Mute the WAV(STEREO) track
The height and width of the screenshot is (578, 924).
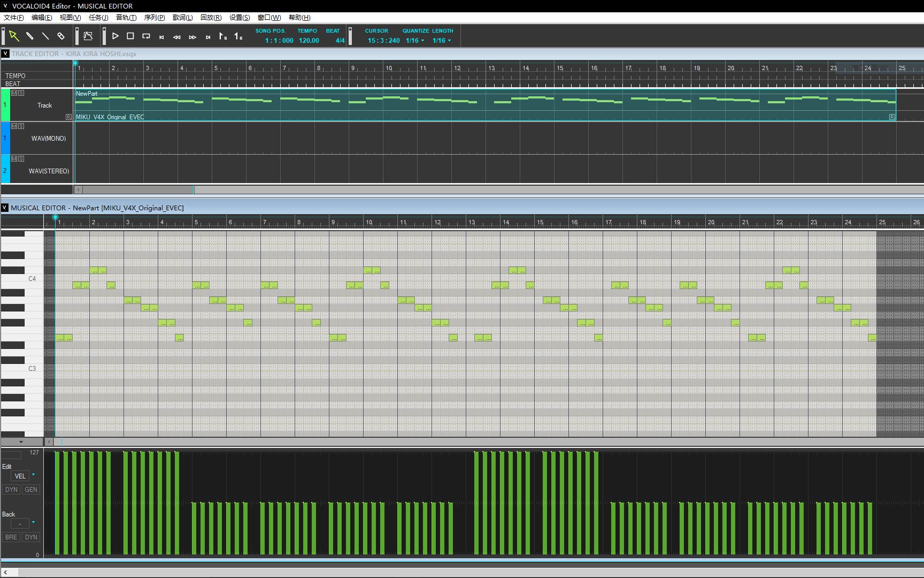(14, 158)
